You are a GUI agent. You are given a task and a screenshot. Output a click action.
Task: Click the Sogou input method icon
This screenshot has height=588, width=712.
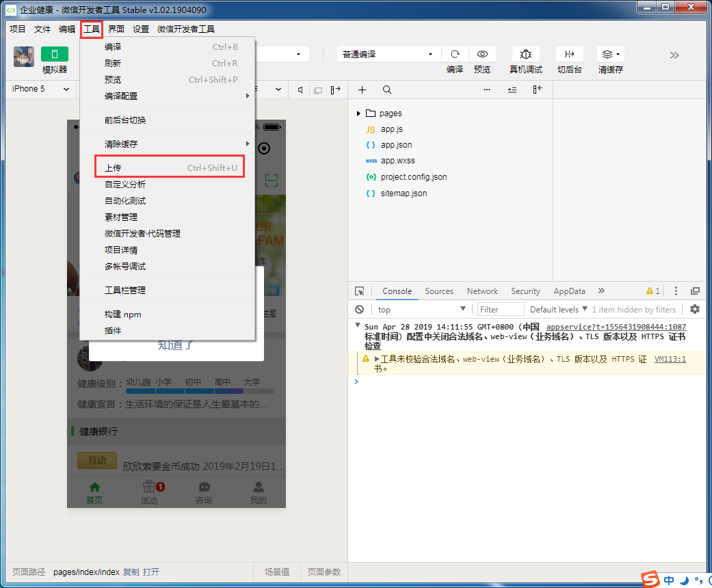(x=650, y=579)
